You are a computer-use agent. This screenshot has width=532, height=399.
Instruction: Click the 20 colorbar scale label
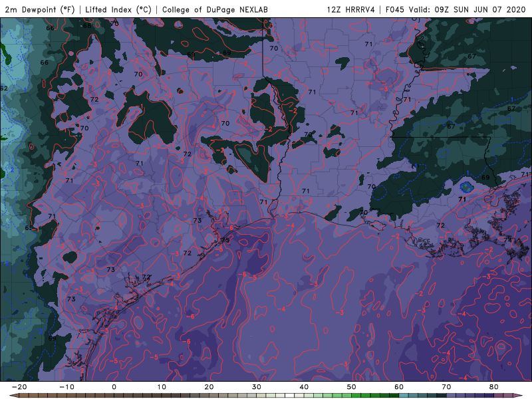tap(209, 387)
